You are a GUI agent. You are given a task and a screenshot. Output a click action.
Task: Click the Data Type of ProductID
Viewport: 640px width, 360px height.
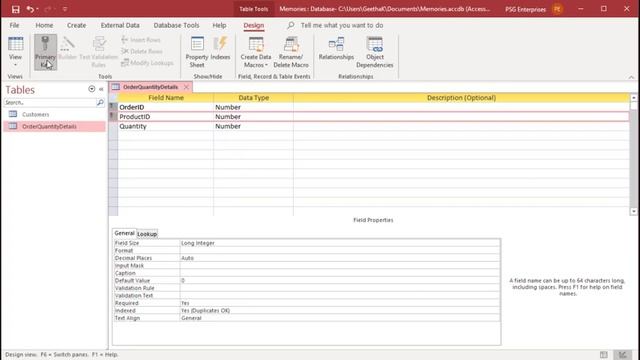tap(253, 117)
